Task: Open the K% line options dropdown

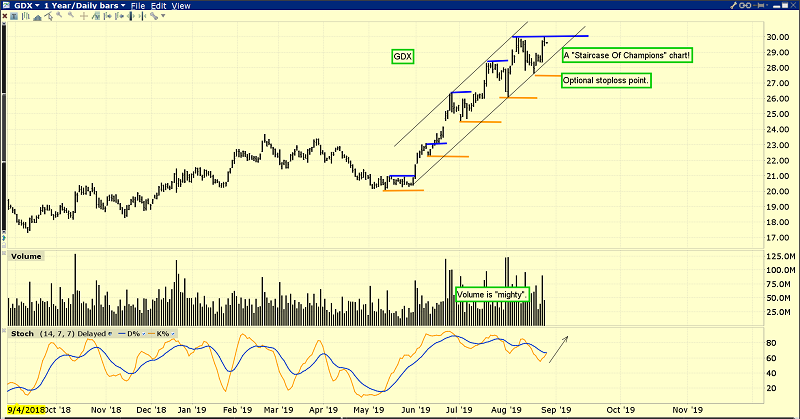Action: [173, 334]
